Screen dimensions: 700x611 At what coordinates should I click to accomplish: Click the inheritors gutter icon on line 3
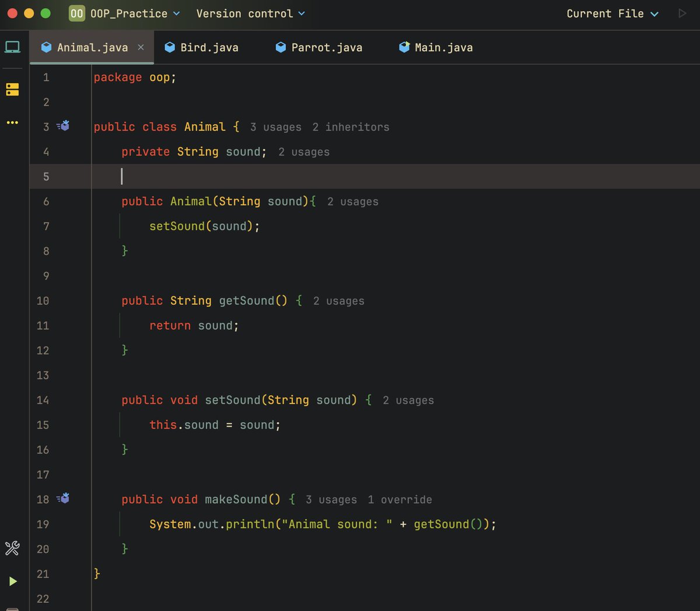point(64,125)
